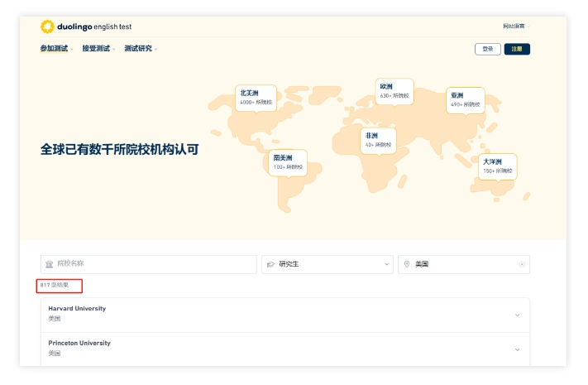Clear the 美国 country filter
This screenshot has width=588, height=385.
(x=522, y=264)
